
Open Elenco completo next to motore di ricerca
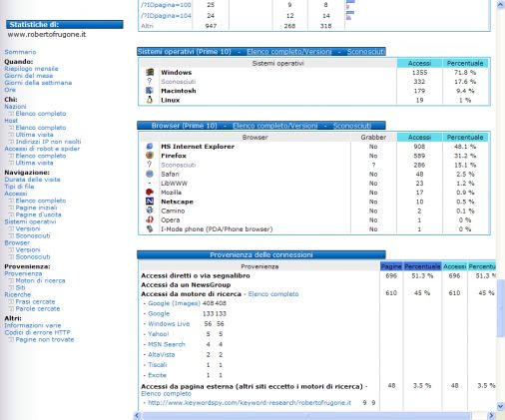pyautogui.click(x=273, y=294)
